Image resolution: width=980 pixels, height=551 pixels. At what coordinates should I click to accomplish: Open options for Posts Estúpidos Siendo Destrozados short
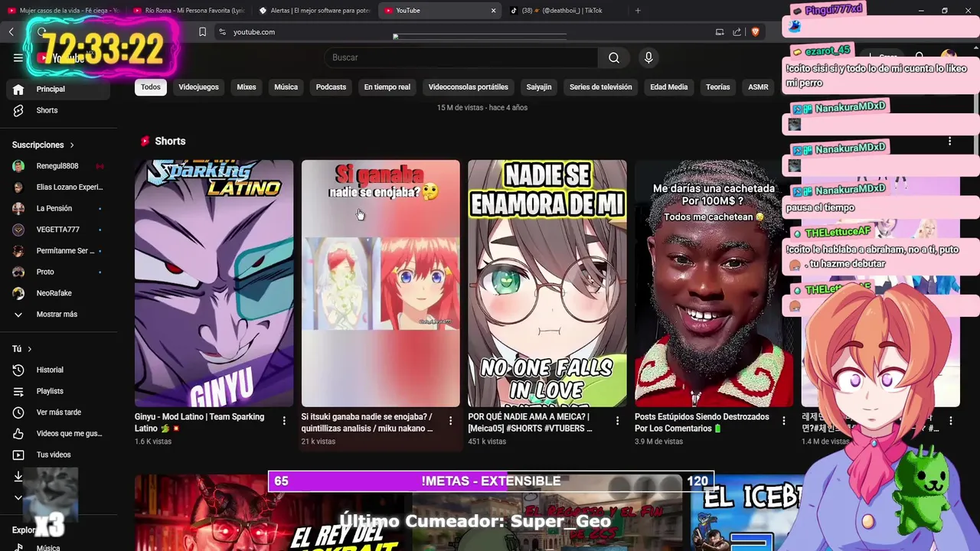pyautogui.click(x=783, y=421)
